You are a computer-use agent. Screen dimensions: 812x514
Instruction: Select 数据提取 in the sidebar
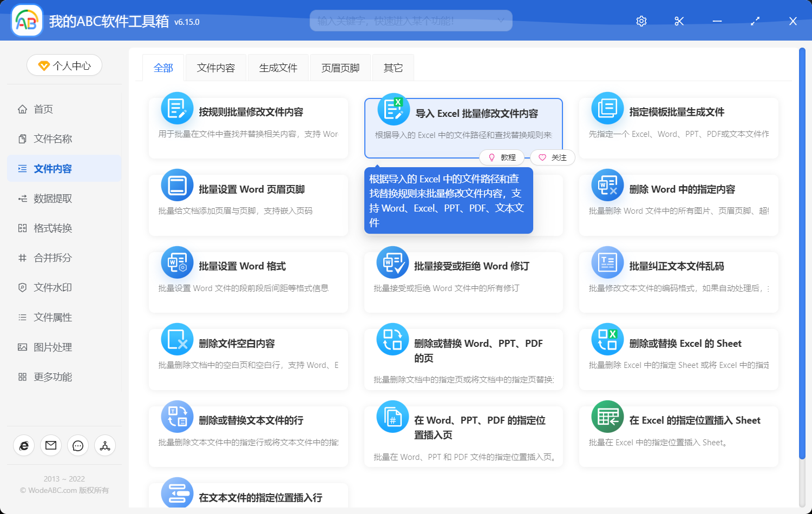pos(53,199)
